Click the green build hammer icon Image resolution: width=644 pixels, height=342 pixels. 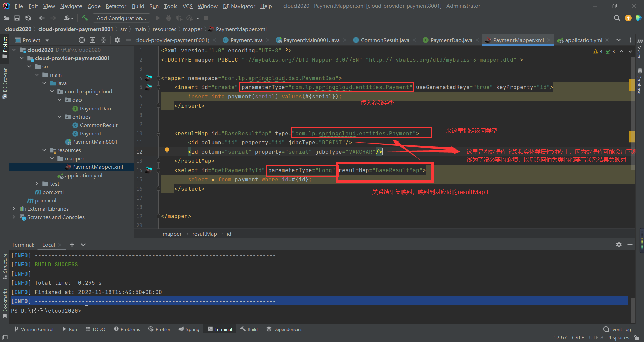[x=85, y=18]
